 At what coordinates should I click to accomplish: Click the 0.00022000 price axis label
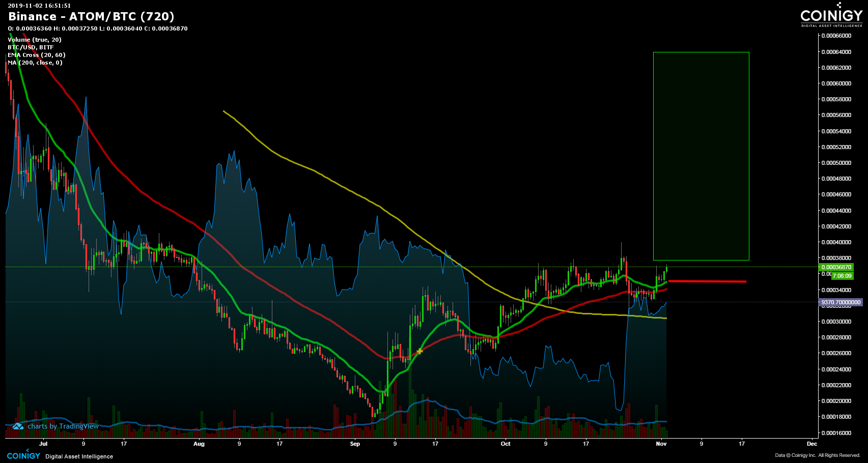coord(836,385)
